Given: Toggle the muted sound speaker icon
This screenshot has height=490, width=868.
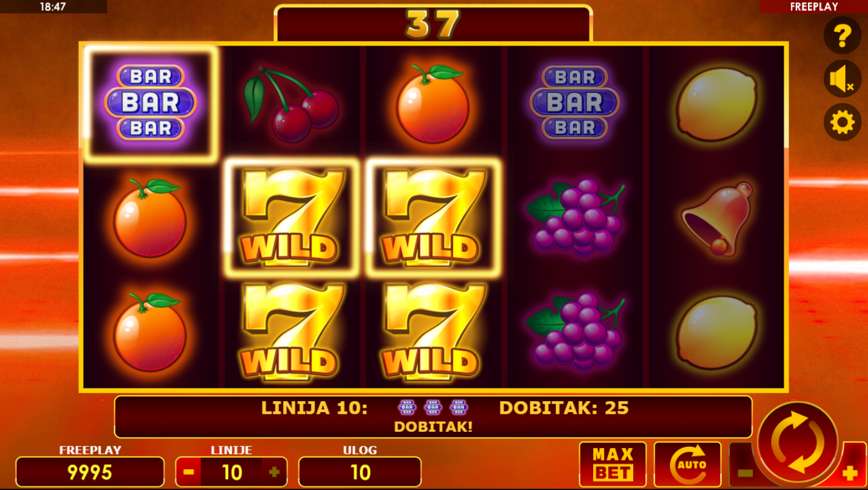Looking at the screenshot, I should coord(842,79).
